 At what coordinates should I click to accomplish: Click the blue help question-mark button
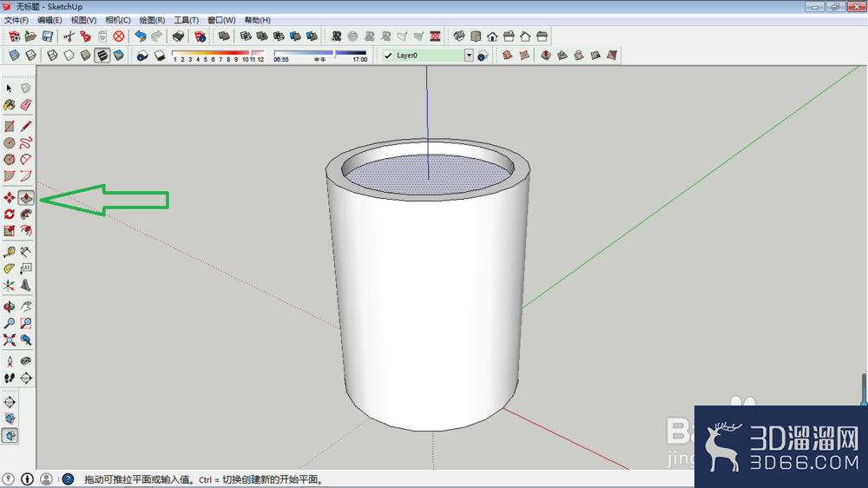[68, 479]
